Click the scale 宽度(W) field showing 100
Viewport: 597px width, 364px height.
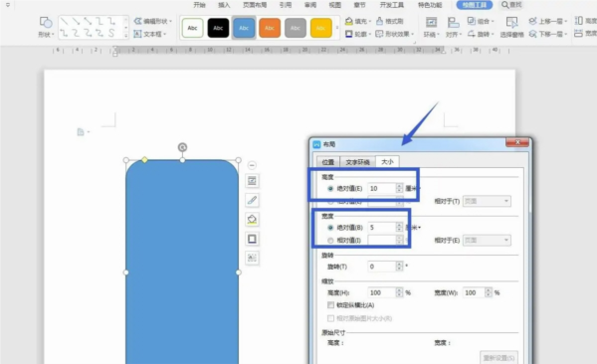pyautogui.click(x=474, y=292)
